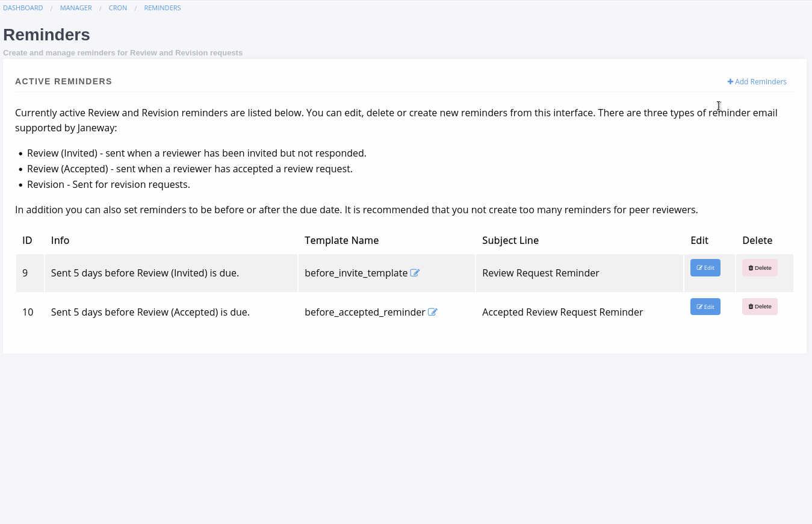Select 'Accepted Review Request Reminder' subject cell
This screenshot has width=812, height=524.
pyautogui.click(x=562, y=312)
